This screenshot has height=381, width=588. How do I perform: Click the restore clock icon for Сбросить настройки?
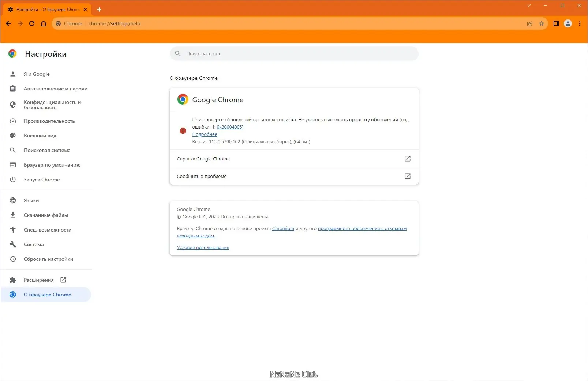point(13,259)
